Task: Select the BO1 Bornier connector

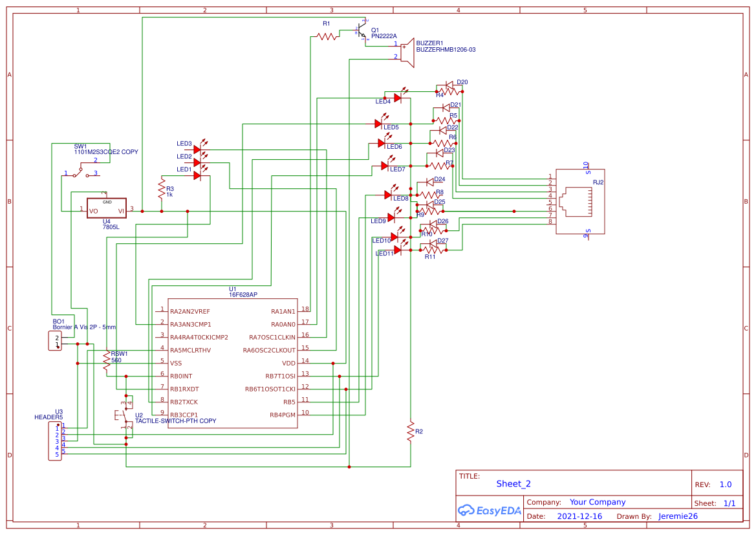Action: point(55,340)
